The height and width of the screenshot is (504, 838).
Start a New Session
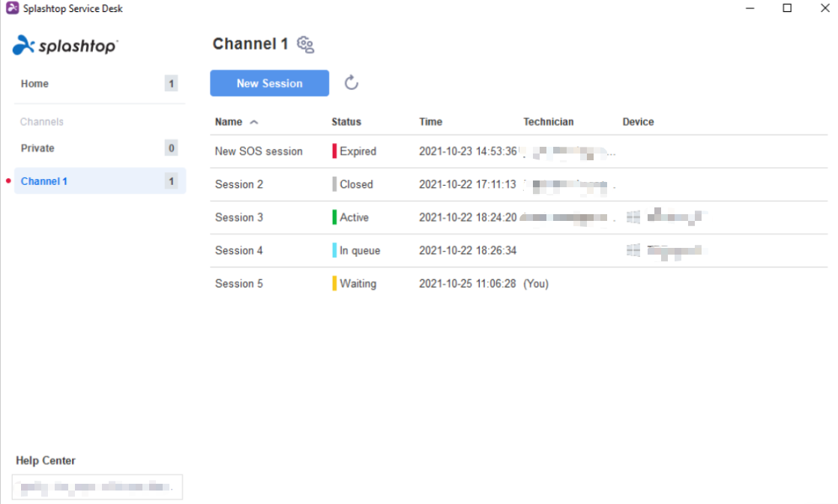pos(269,83)
